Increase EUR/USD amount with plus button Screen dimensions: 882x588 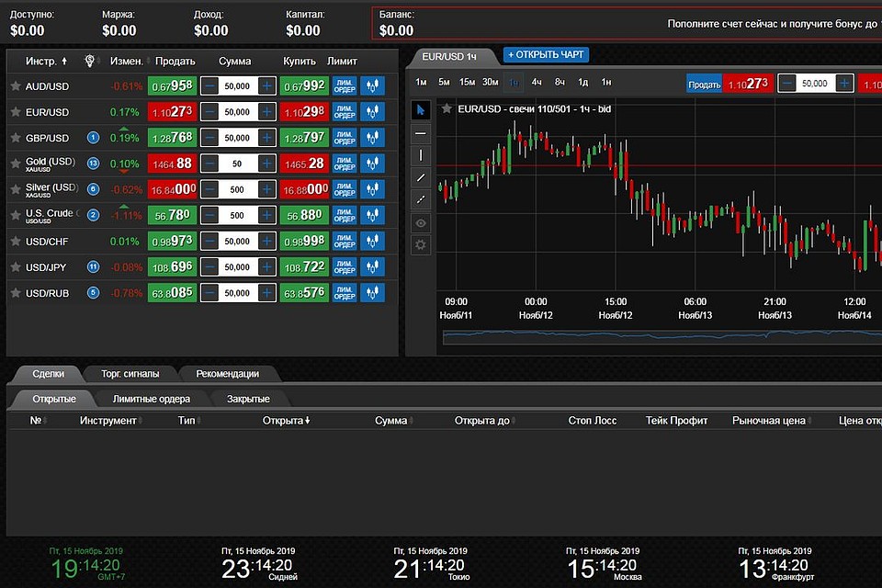[x=266, y=112]
